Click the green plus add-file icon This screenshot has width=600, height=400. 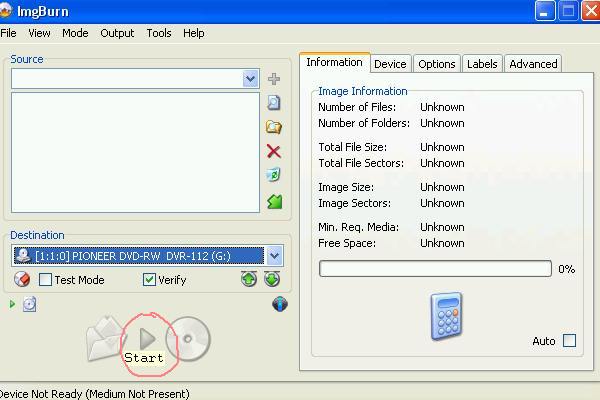point(274,79)
